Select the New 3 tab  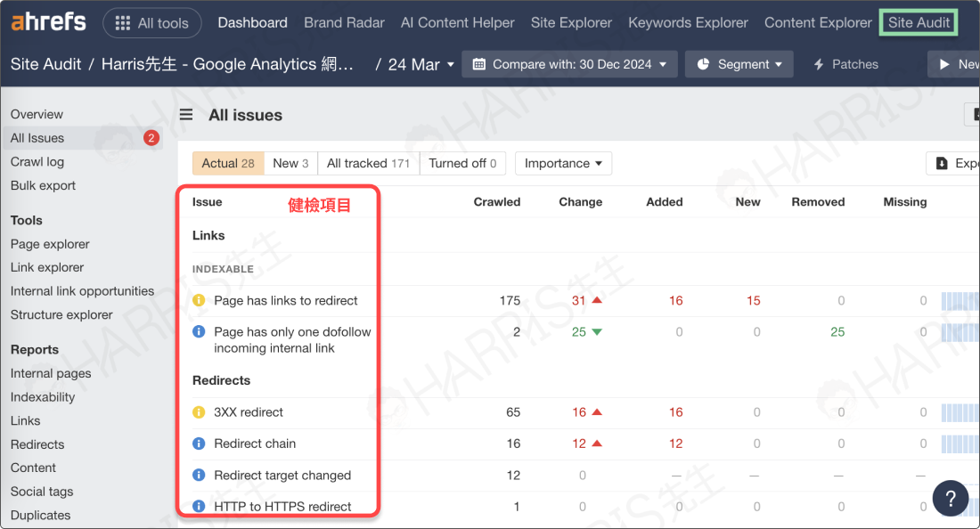(x=290, y=163)
